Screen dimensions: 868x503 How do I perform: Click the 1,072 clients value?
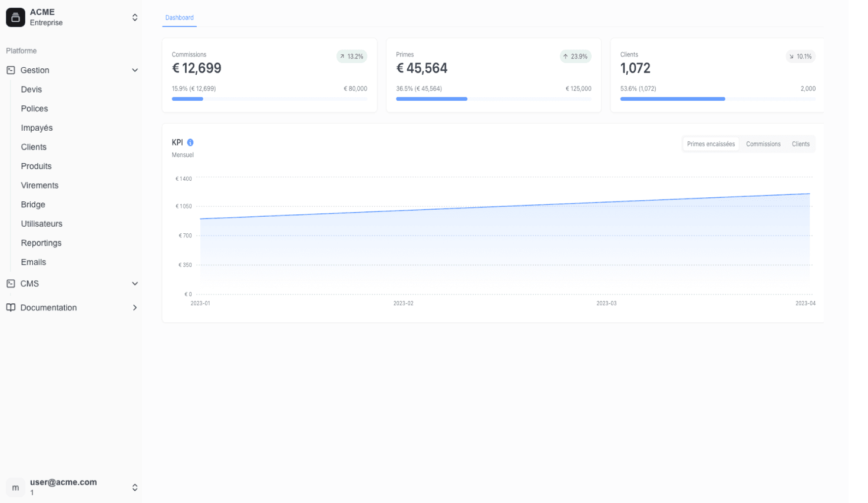click(635, 68)
